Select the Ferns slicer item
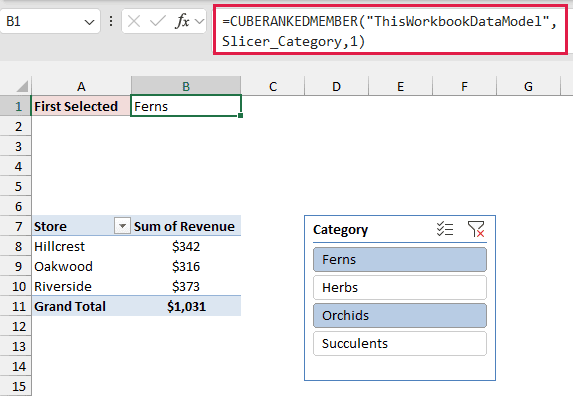The image size is (573, 396). pos(400,259)
